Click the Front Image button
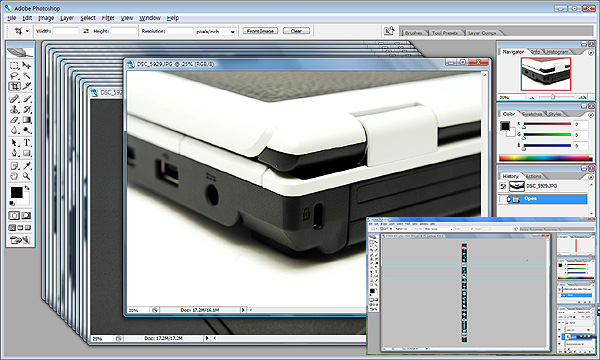600x360 pixels. (260, 31)
